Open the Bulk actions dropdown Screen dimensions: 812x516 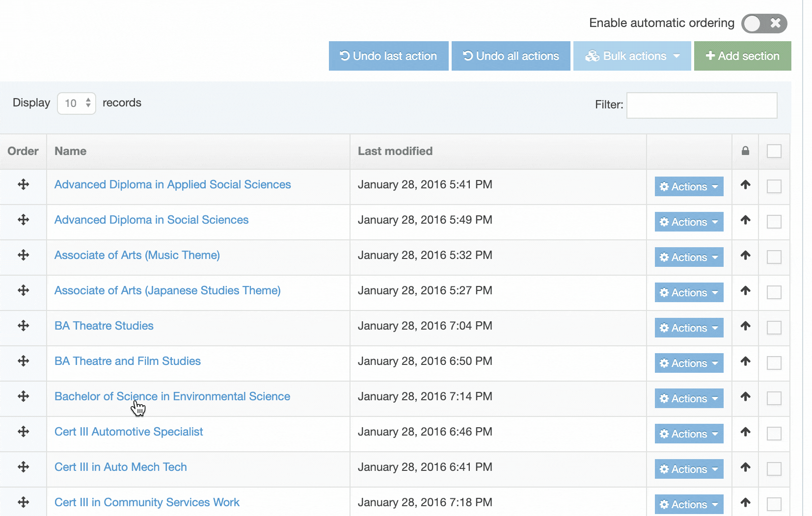[x=632, y=56]
